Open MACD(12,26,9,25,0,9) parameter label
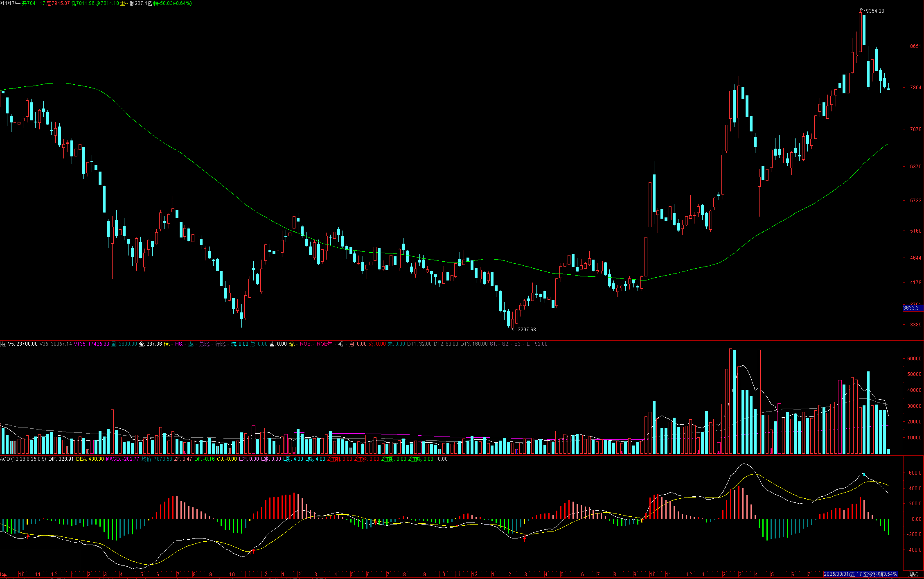 pyautogui.click(x=23, y=459)
